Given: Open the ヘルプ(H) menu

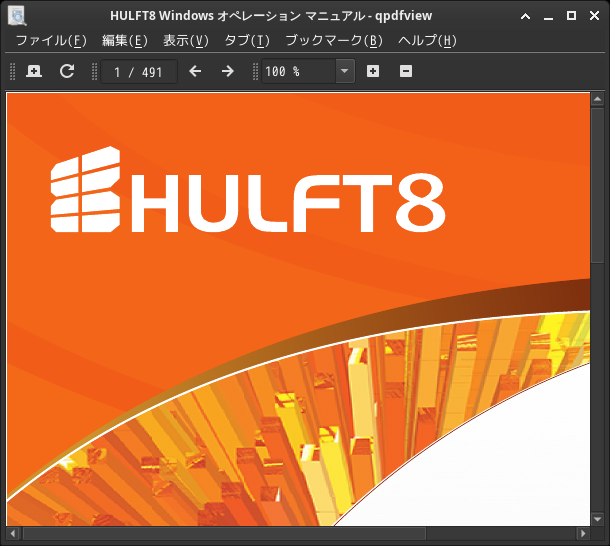Looking at the screenshot, I should [x=427, y=41].
